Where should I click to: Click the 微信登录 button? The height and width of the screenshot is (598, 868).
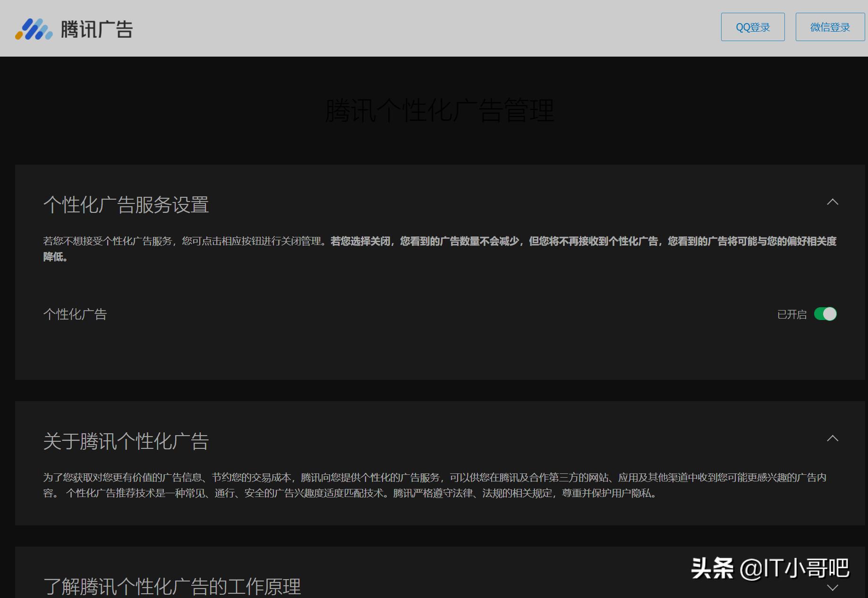pos(830,26)
